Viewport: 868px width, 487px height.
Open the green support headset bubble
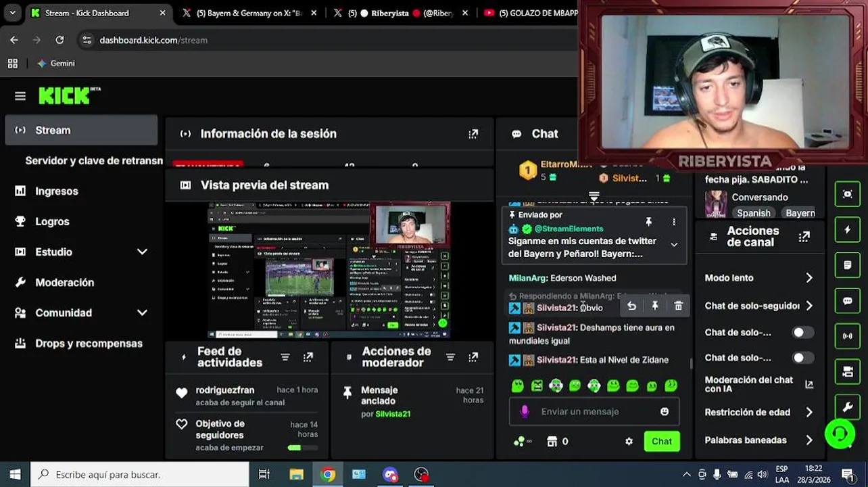click(x=840, y=434)
